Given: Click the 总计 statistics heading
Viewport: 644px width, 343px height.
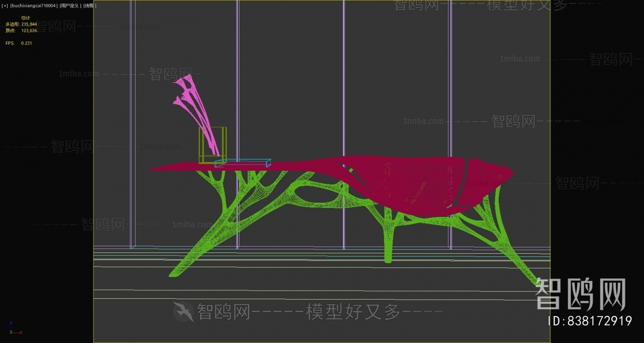Looking at the screenshot, I should pyautogui.click(x=25, y=18).
